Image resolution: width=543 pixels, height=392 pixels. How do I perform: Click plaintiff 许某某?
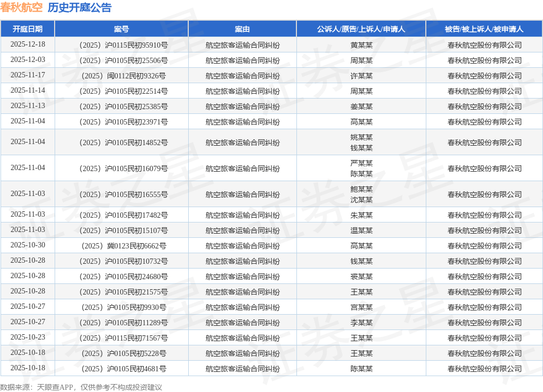(x=362, y=76)
